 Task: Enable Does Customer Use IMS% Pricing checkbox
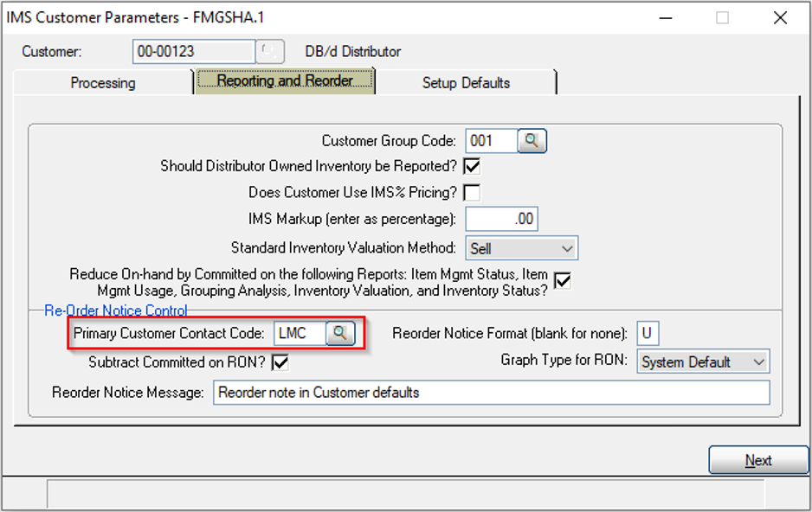472,192
